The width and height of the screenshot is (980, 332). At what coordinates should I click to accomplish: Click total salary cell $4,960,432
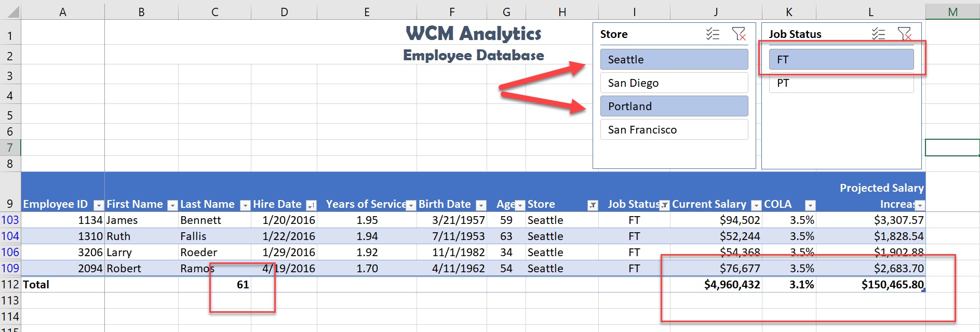(x=716, y=284)
